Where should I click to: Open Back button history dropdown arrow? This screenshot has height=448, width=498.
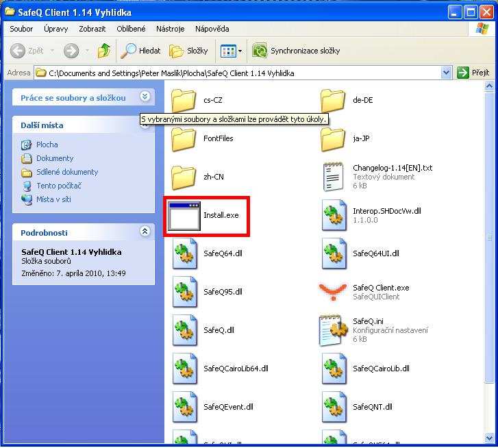[52, 51]
